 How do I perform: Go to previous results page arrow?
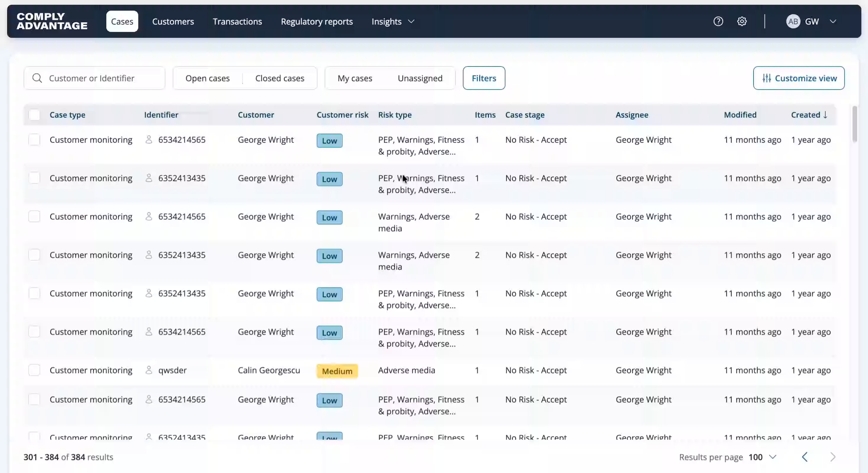[x=805, y=457]
